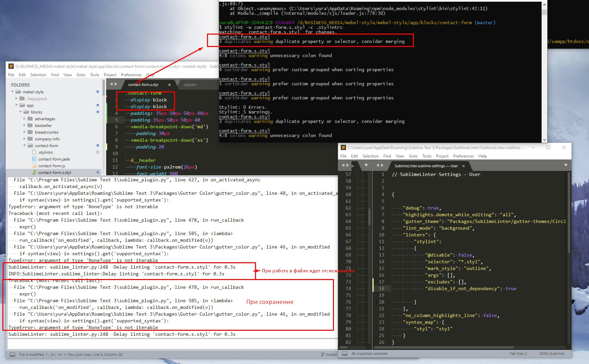Click the .stylintrc file icon in sidebar

pyautogui.click(x=34, y=152)
